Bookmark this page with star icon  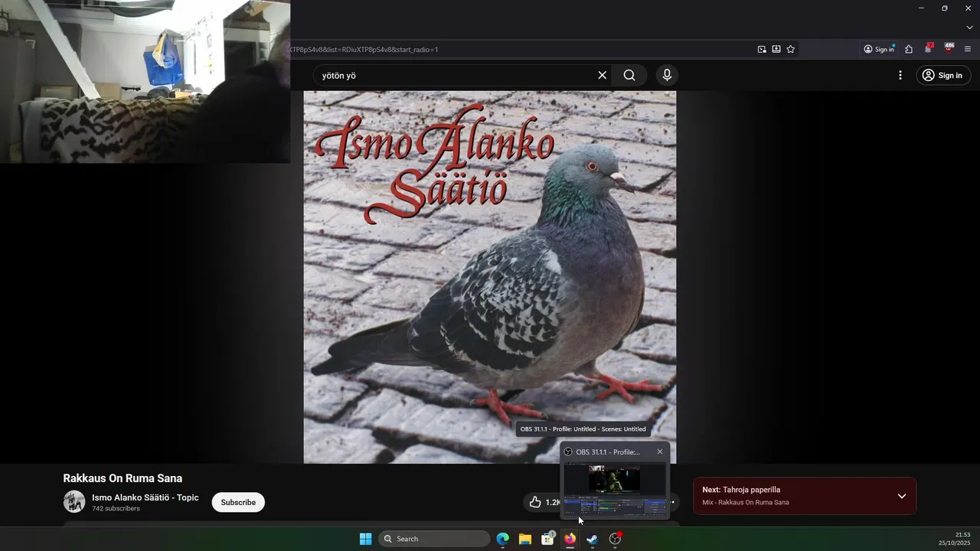click(x=791, y=49)
